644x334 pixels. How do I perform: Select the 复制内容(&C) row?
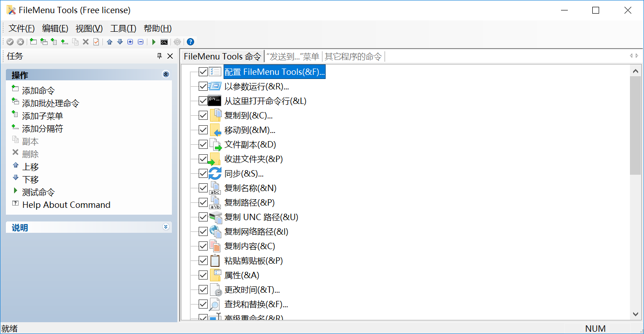tap(250, 246)
